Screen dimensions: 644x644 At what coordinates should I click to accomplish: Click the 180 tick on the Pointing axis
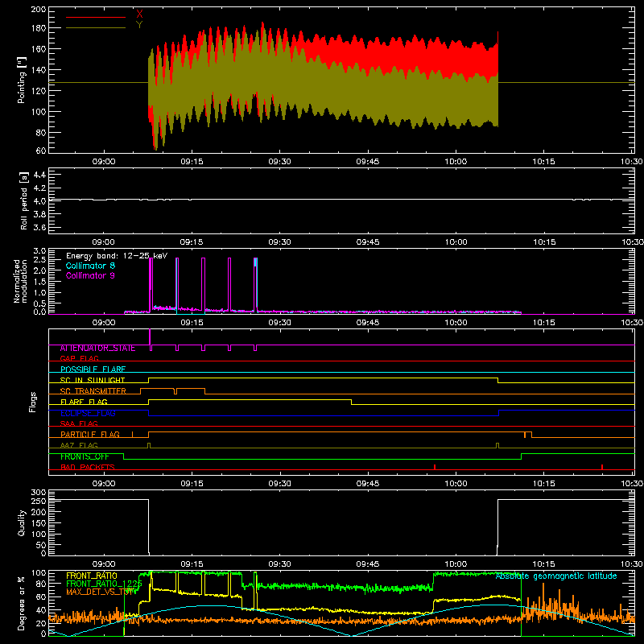point(38,28)
